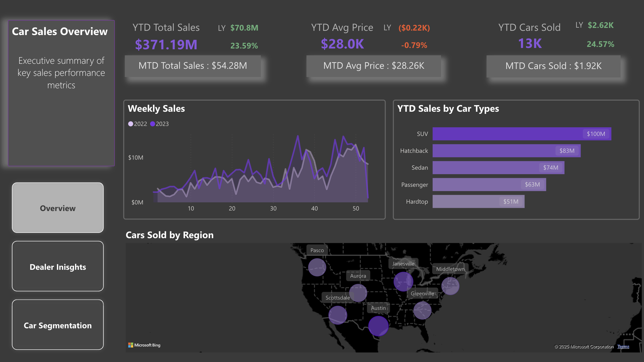
Task: Click the Middletown bubble on the map
Action: point(450,286)
